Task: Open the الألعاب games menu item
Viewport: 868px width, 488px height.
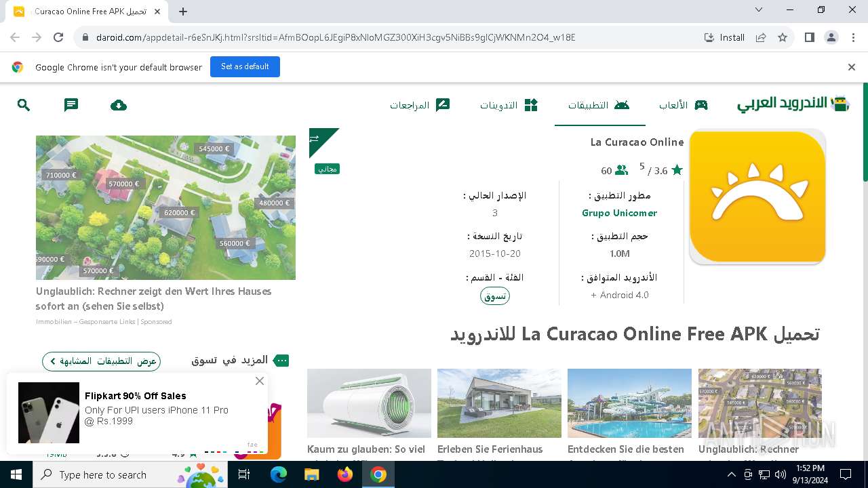Action: 684,105
